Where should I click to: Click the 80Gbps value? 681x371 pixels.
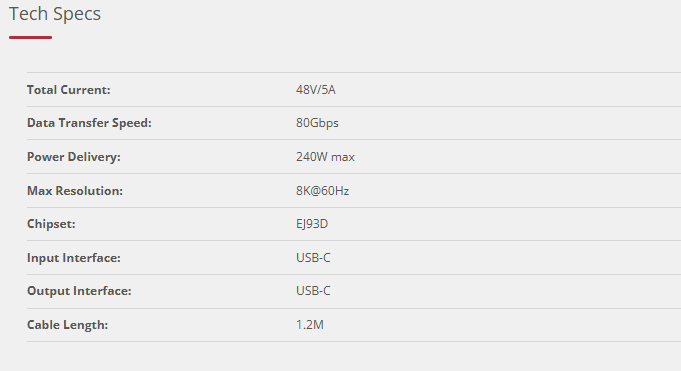317,123
